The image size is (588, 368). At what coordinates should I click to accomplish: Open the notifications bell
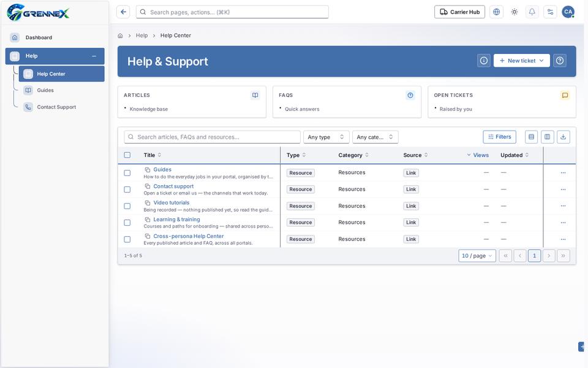pyautogui.click(x=532, y=12)
